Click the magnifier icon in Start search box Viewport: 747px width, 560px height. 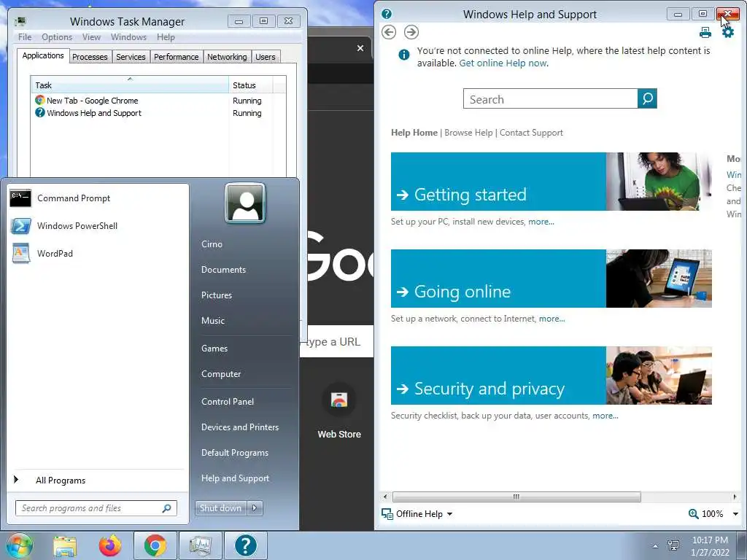167,508
